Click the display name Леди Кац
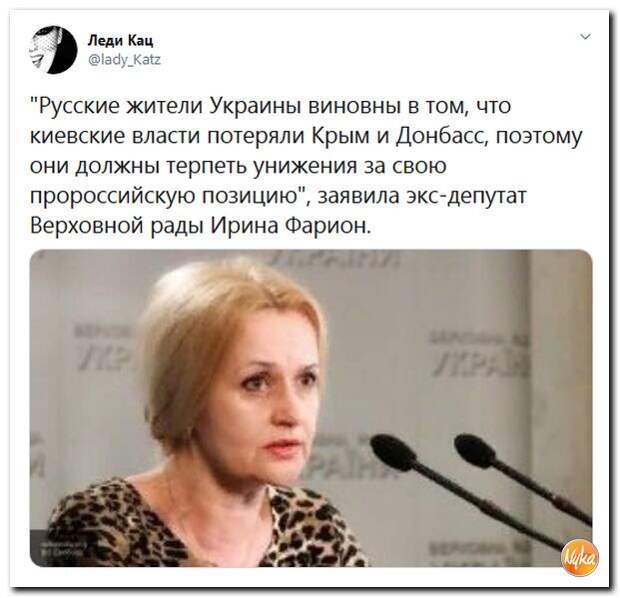 (120, 40)
